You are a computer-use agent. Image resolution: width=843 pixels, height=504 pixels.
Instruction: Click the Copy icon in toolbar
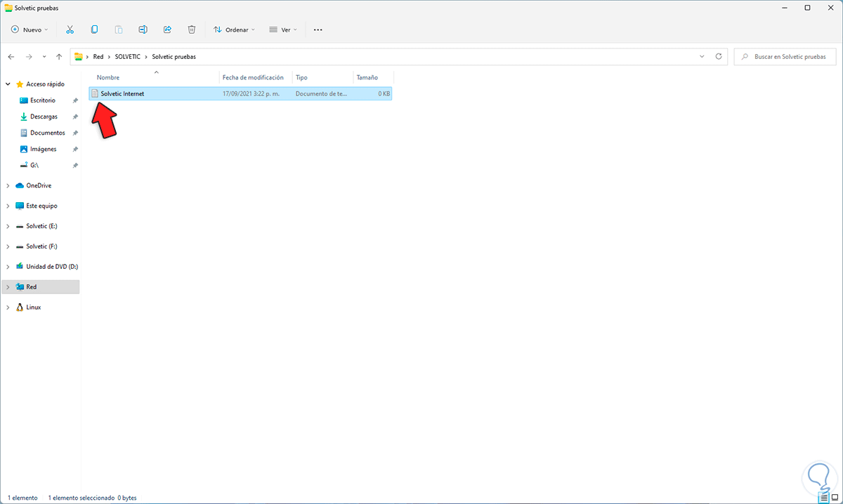(94, 29)
